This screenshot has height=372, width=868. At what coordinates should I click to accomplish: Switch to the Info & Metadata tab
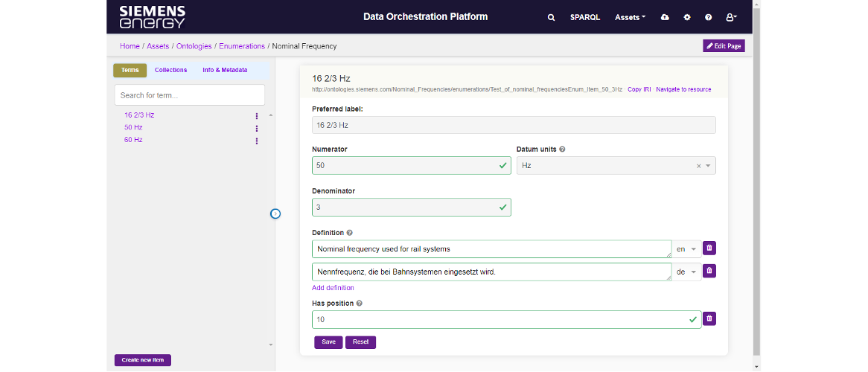225,70
